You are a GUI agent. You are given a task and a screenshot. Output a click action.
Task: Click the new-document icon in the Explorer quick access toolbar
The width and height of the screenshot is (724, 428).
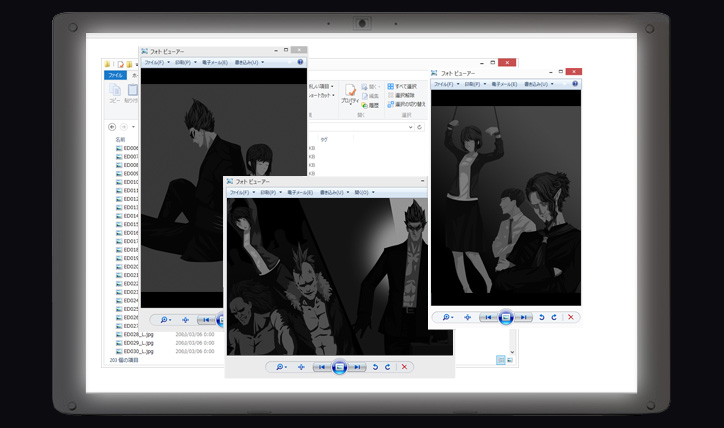(121, 64)
